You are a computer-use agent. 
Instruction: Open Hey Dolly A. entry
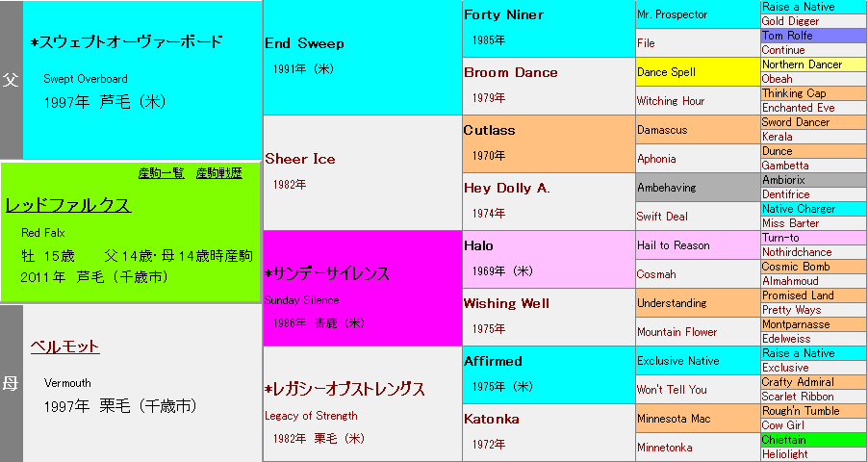click(x=506, y=188)
